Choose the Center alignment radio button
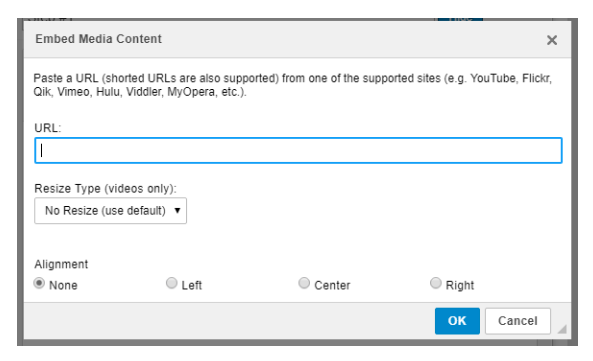Screen dimensions: 593x361 (x=304, y=283)
